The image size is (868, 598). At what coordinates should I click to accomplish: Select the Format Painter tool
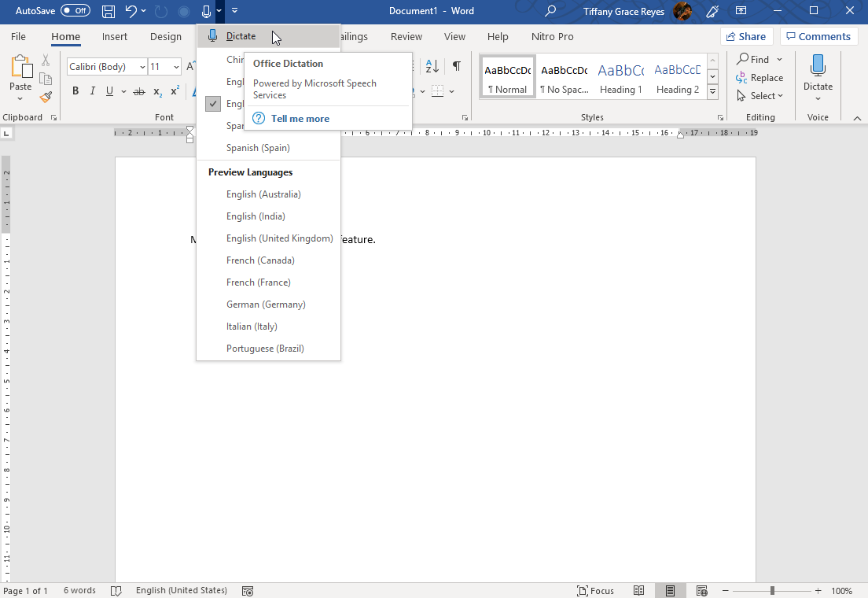tap(46, 98)
